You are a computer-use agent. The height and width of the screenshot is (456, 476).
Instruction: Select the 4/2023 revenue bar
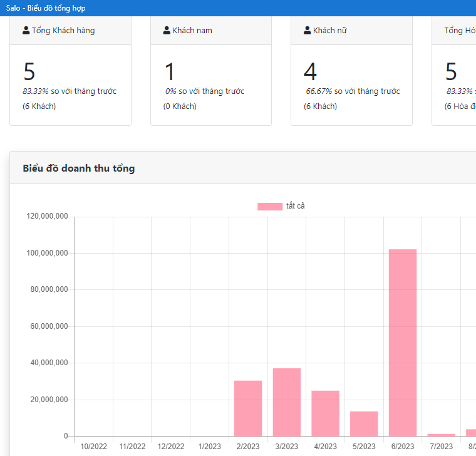click(x=325, y=413)
